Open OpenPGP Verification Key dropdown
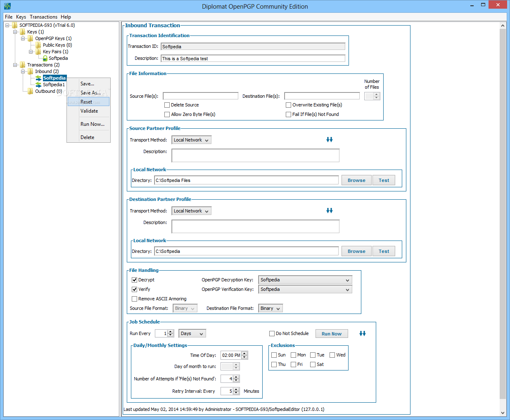The height and width of the screenshot is (420, 510). [x=305, y=289]
